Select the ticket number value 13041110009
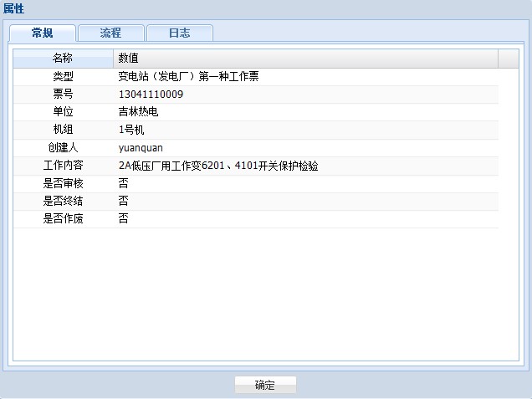Image resolution: width=532 pixels, height=399 pixels. [x=151, y=95]
